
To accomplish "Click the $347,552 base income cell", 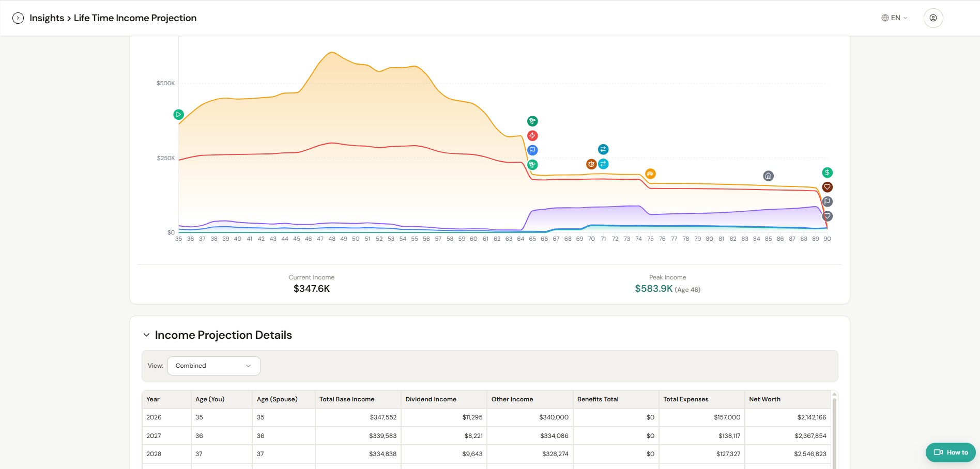I will (x=358, y=417).
